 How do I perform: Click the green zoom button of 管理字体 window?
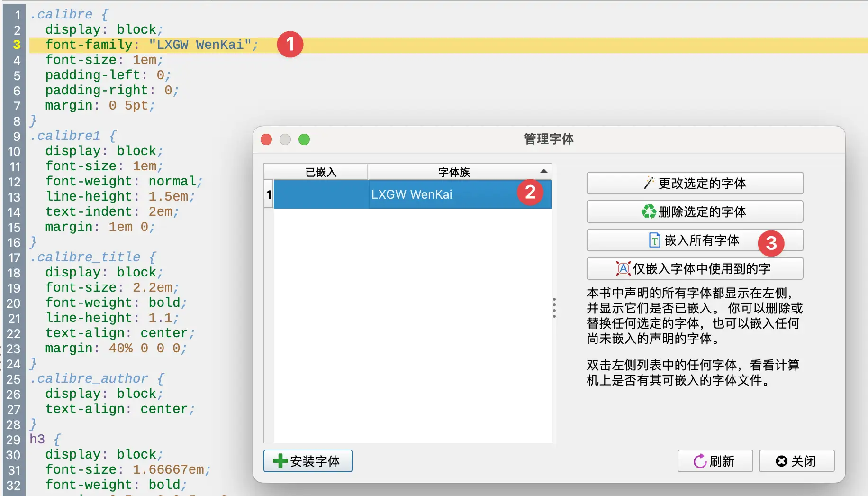pyautogui.click(x=304, y=139)
